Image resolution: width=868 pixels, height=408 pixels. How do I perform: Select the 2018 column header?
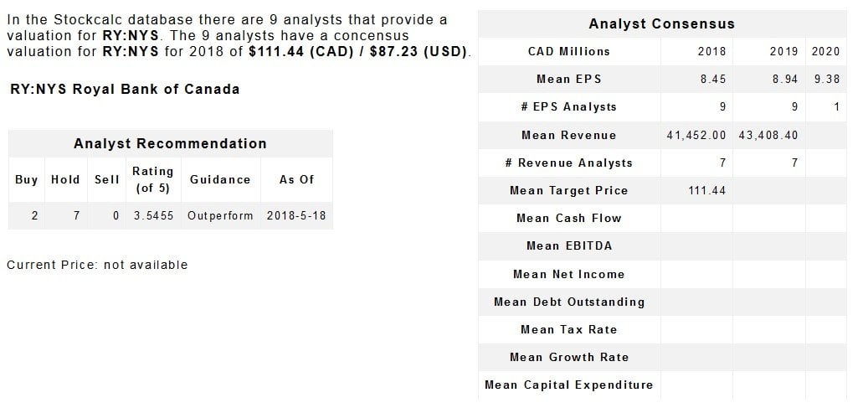tap(711, 51)
